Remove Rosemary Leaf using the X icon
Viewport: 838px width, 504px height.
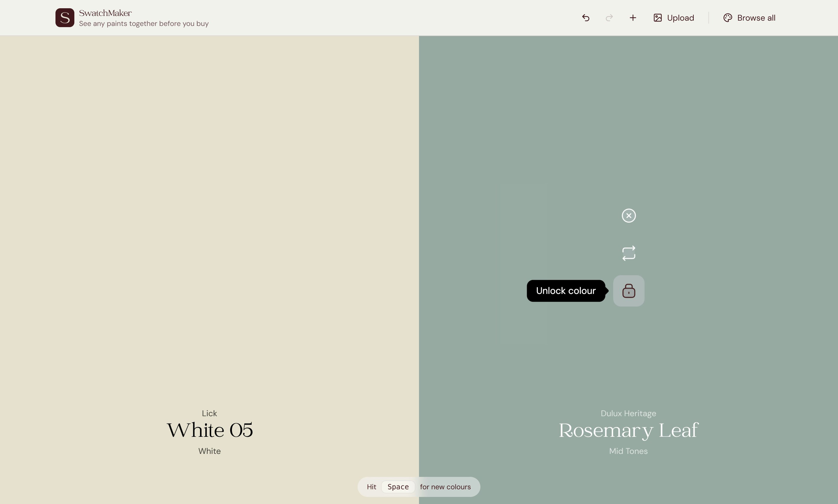(628, 216)
